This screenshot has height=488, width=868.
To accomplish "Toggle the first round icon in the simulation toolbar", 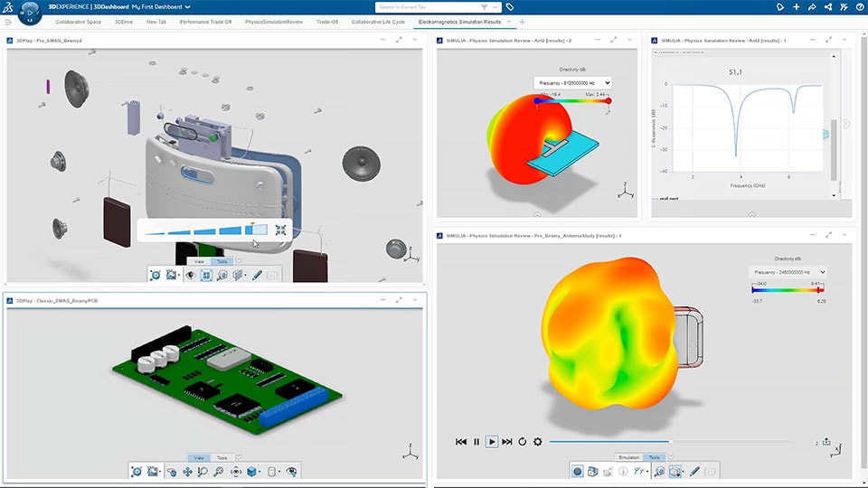I will pyautogui.click(x=577, y=471).
